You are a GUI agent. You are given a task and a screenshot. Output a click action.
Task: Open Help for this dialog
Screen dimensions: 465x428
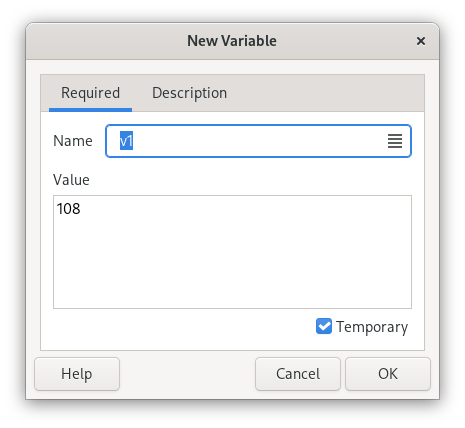tap(77, 374)
